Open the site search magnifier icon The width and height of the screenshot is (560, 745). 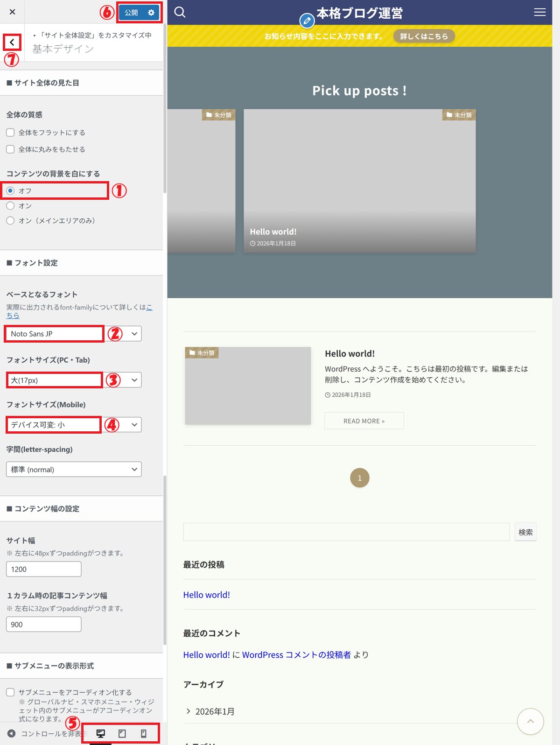pos(180,12)
